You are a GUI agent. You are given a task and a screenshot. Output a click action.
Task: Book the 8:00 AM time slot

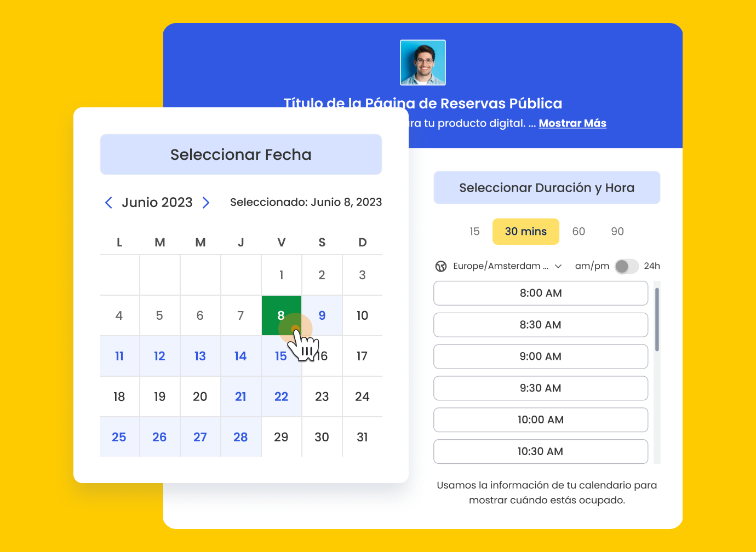[x=540, y=293]
